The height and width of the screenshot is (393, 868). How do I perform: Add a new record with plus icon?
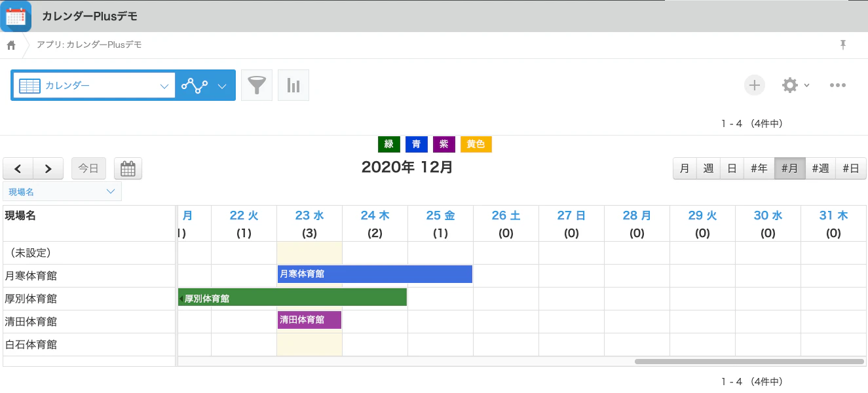(755, 85)
